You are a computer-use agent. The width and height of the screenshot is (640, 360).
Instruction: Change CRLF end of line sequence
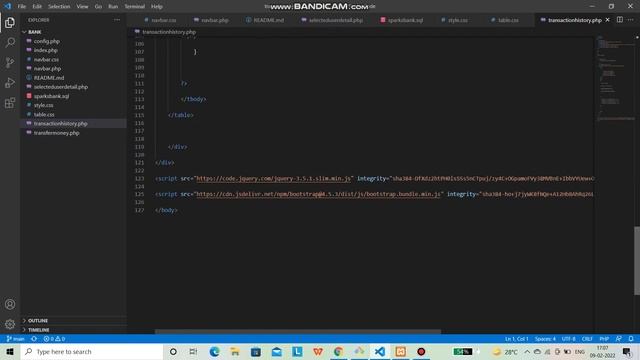tap(587, 339)
